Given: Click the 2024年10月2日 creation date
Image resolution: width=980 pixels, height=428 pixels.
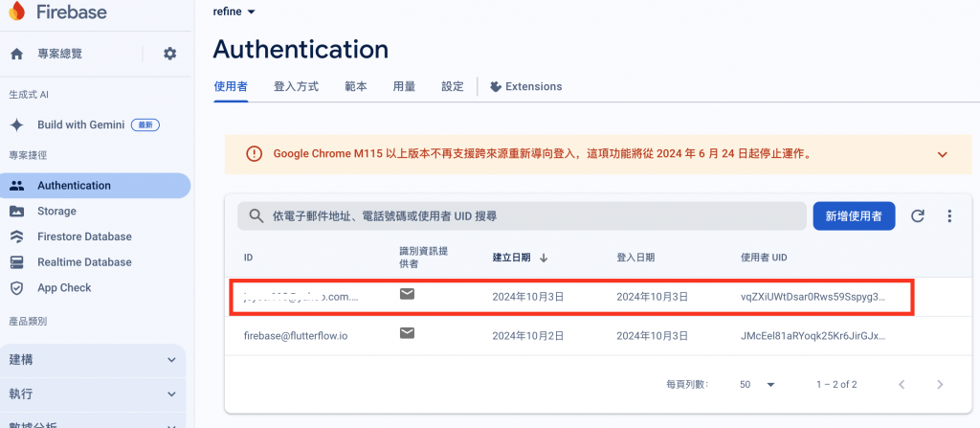Looking at the screenshot, I should click(528, 336).
